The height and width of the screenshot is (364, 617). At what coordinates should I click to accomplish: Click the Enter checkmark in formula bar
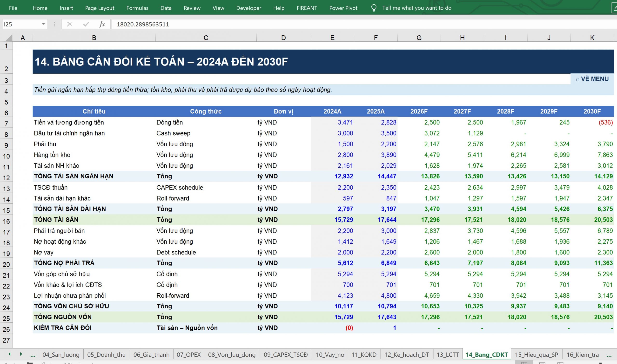click(86, 24)
